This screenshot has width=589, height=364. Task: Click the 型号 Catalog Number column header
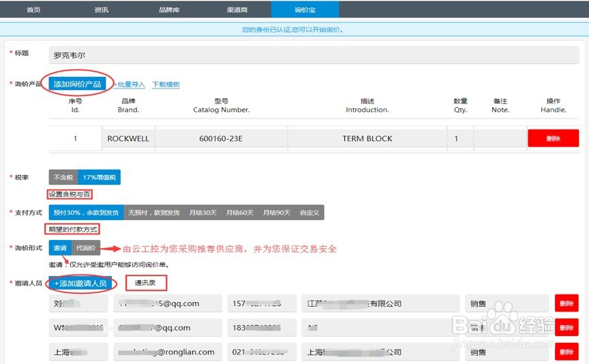[x=222, y=106]
